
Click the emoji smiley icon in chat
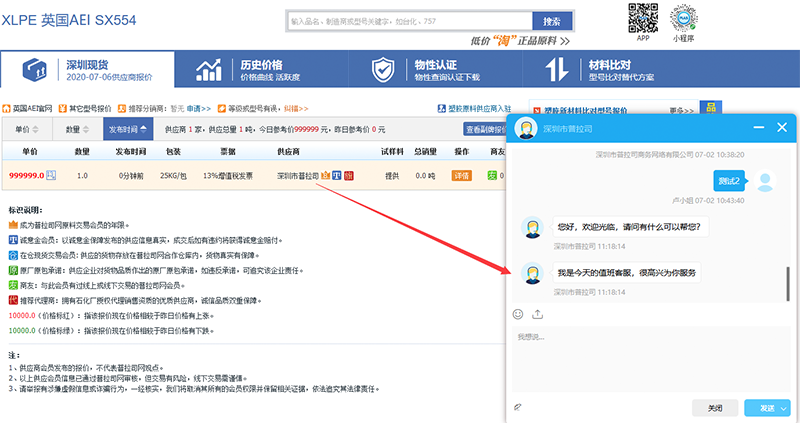click(x=518, y=314)
